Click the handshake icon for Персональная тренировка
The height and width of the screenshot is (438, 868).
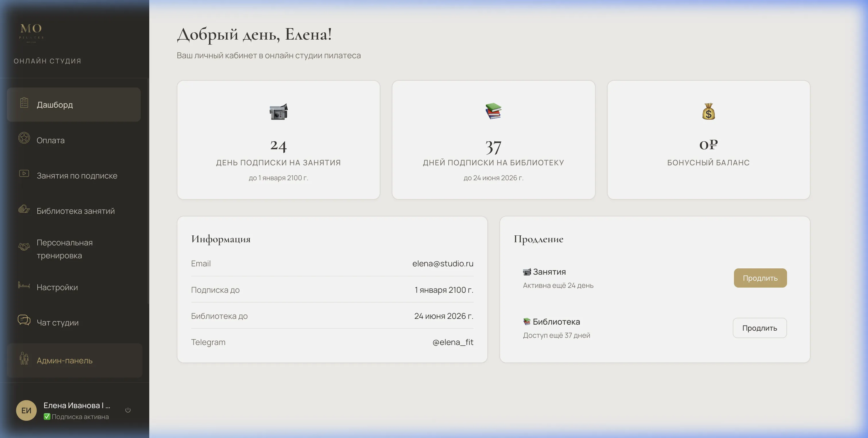pos(24,247)
